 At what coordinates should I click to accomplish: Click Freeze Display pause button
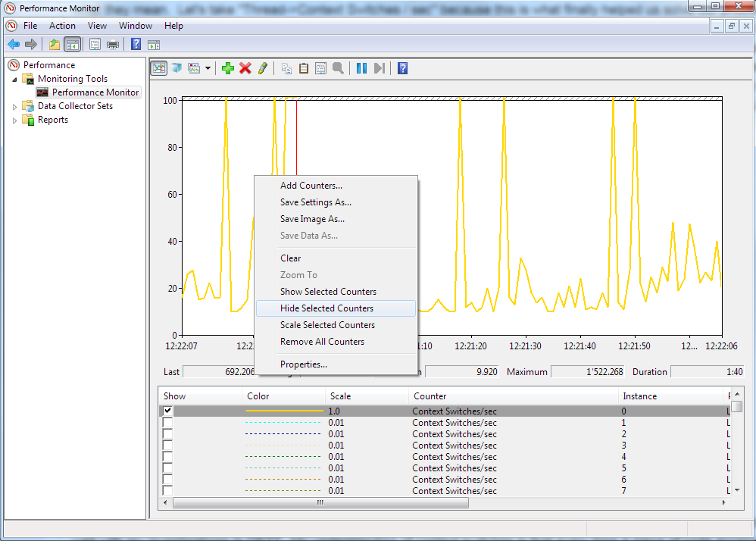(361, 68)
